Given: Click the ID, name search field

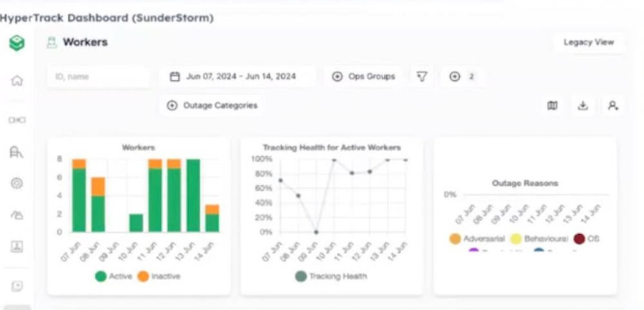Looking at the screenshot, I should tap(99, 77).
